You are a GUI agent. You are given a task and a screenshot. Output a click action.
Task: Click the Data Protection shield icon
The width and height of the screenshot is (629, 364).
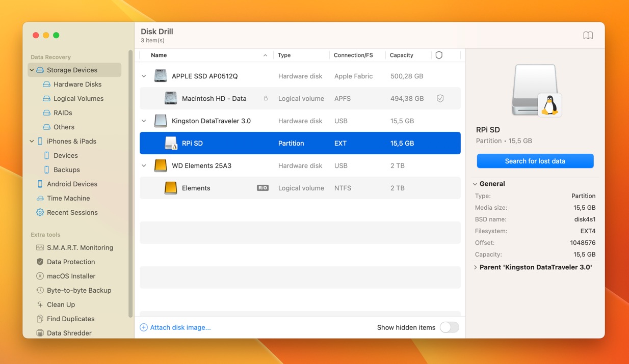coord(40,262)
